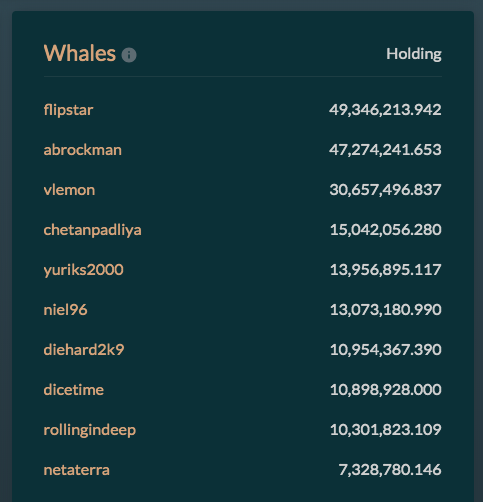Open the abrockman account link
This screenshot has width=483, height=502.
tap(83, 150)
